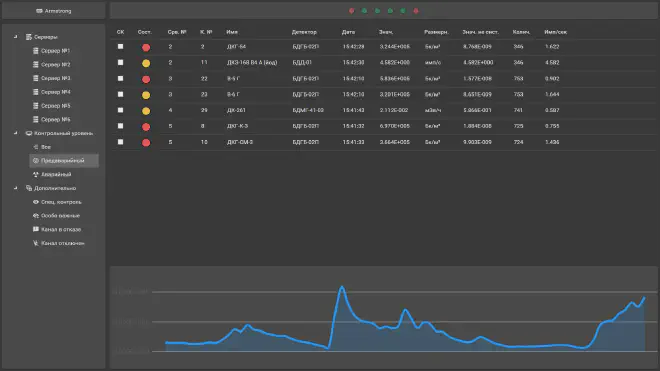
Task: Click the yellow status dot for channel 23
Action: [x=146, y=95]
